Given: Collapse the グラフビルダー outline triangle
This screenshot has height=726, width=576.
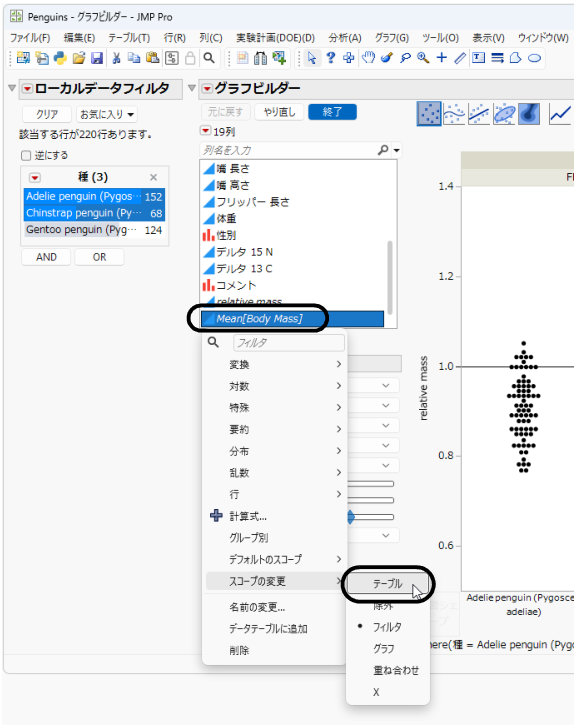Looking at the screenshot, I should (192, 88).
